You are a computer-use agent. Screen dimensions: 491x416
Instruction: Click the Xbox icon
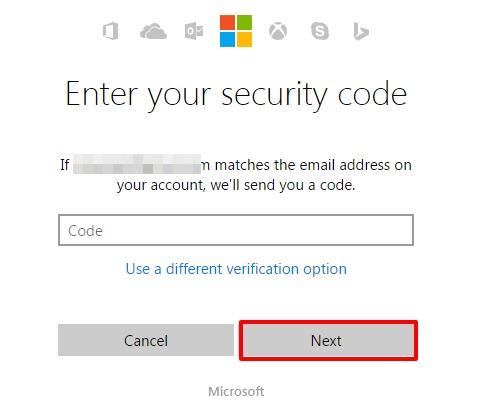pyautogui.click(x=278, y=31)
